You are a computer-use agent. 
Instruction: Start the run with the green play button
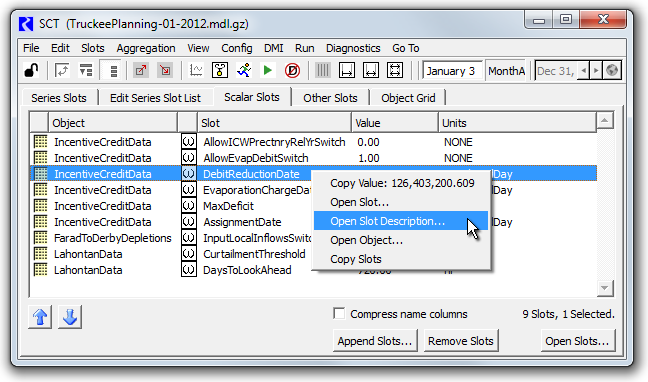(268, 70)
